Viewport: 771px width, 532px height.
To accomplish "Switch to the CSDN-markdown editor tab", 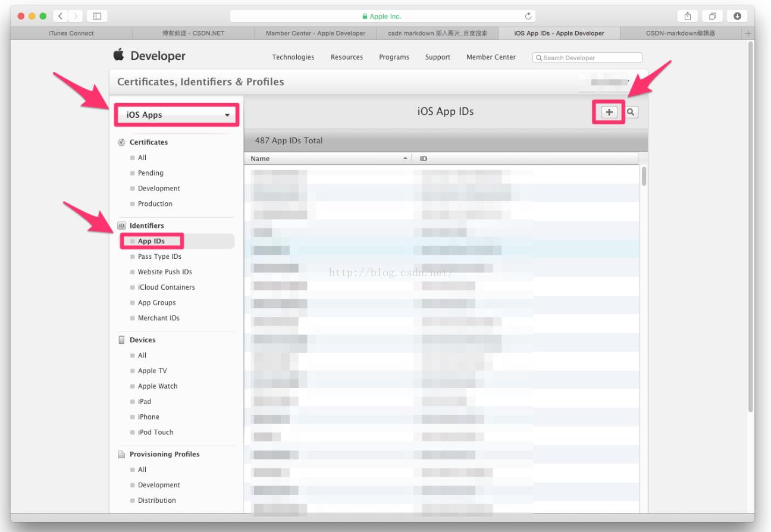I will tap(681, 33).
